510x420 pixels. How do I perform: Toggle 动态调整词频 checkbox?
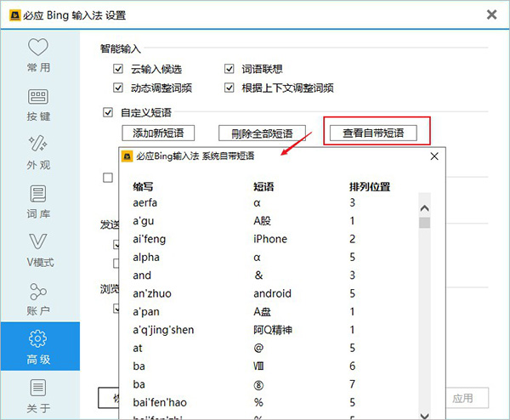click(x=118, y=88)
